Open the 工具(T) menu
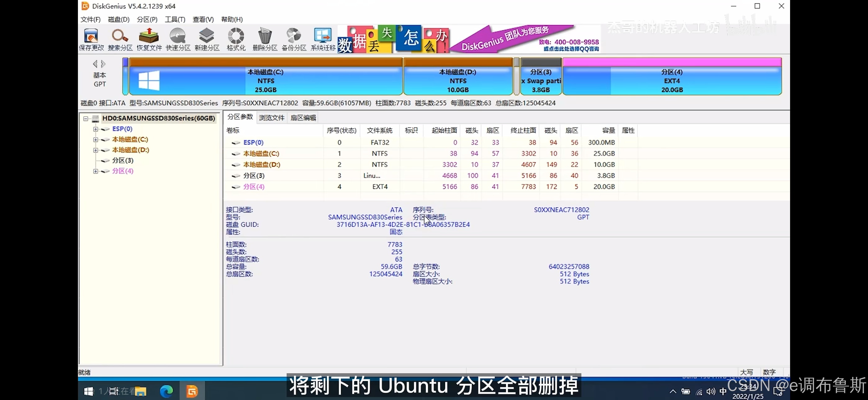This screenshot has width=868, height=400. [175, 20]
